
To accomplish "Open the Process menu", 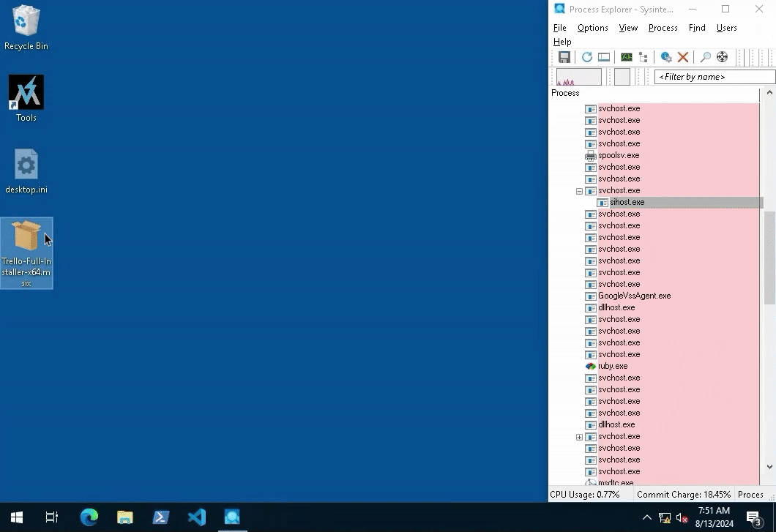I will click(x=663, y=28).
